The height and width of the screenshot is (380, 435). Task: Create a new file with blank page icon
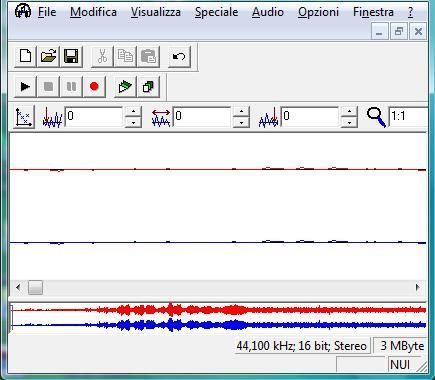point(25,56)
